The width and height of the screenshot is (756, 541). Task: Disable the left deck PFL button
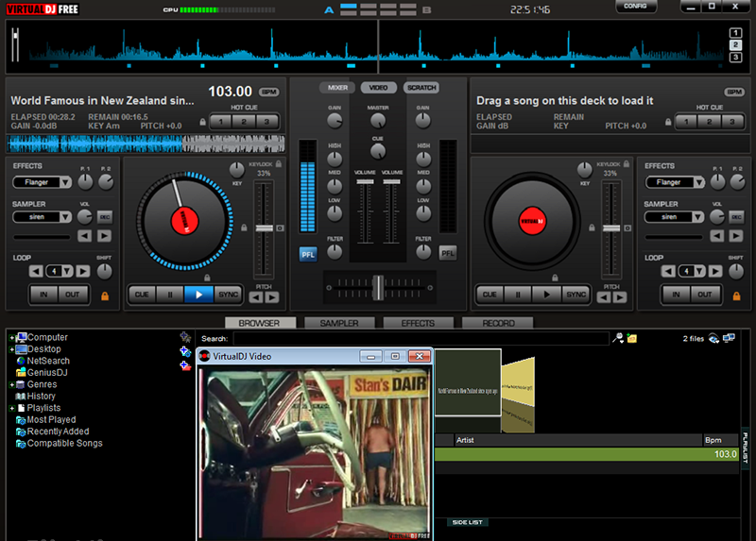(x=308, y=254)
